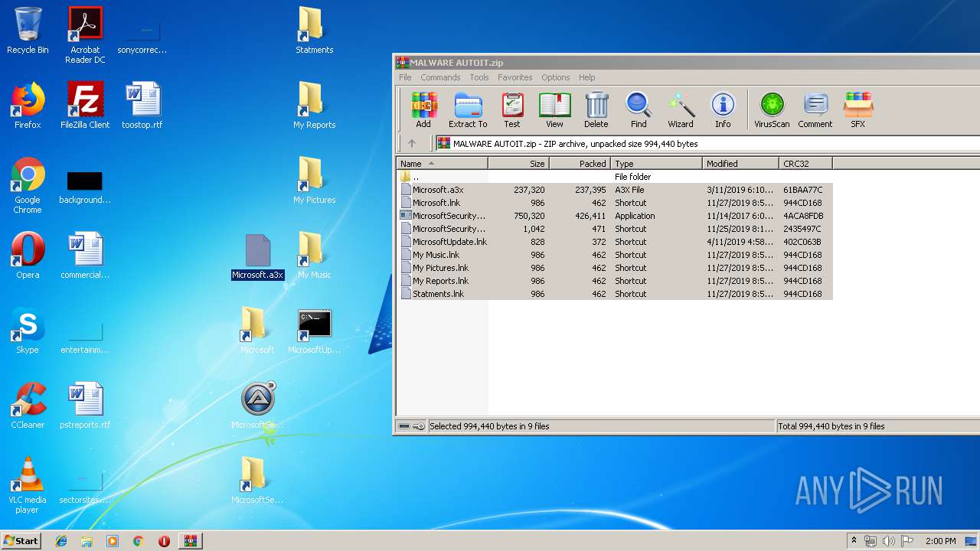Select Microsoft.a3x in archive list
Viewport: 980px width, 551px height.
pos(615,190)
